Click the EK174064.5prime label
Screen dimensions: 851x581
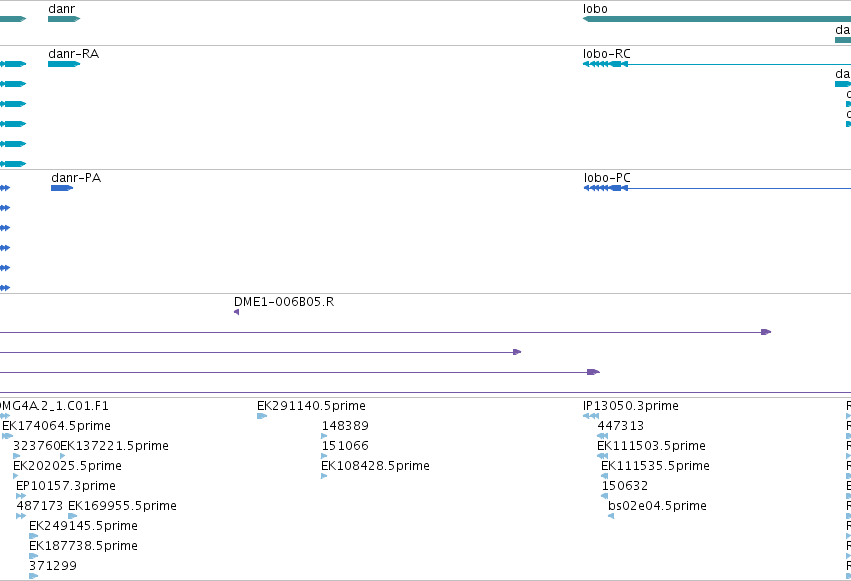[56, 426]
